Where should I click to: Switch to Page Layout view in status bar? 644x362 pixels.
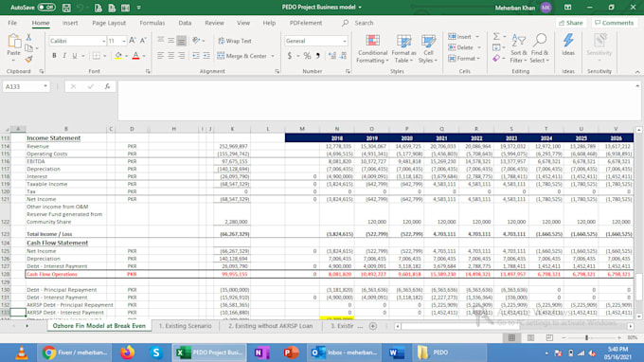[x=530, y=337]
